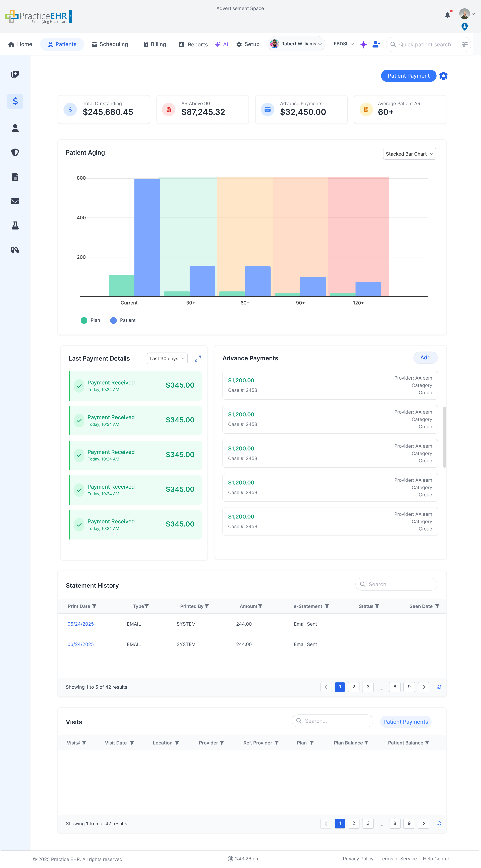481x868 pixels.
Task: Select the labs flask icon in sidebar
Action: click(x=15, y=226)
